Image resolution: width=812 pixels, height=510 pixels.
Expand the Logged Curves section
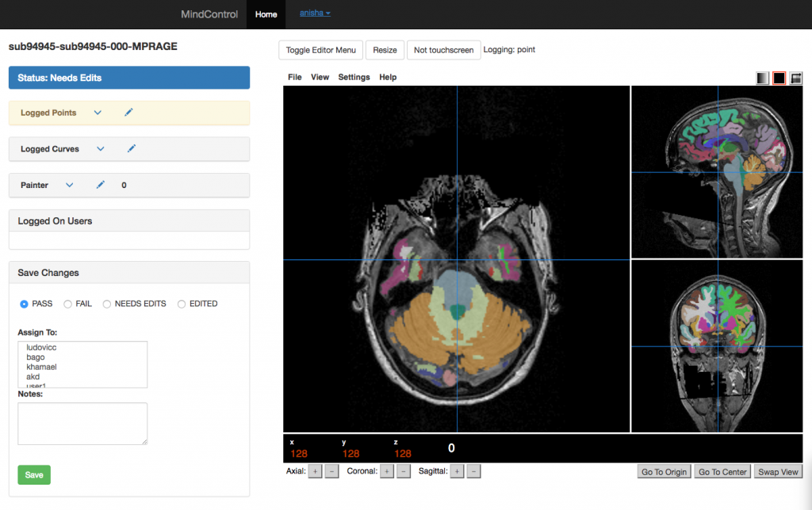coord(101,149)
